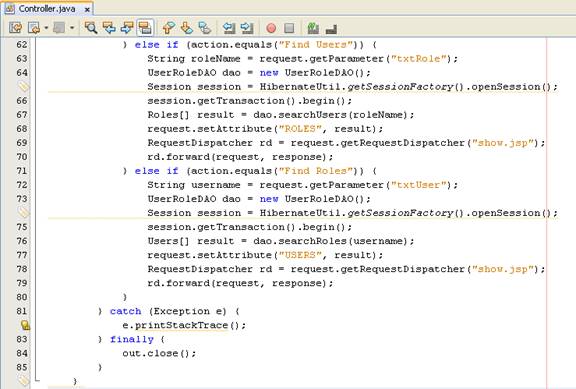The image size is (576, 389).
Task: Click "show.jsp" on line 78
Action: [502, 269]
